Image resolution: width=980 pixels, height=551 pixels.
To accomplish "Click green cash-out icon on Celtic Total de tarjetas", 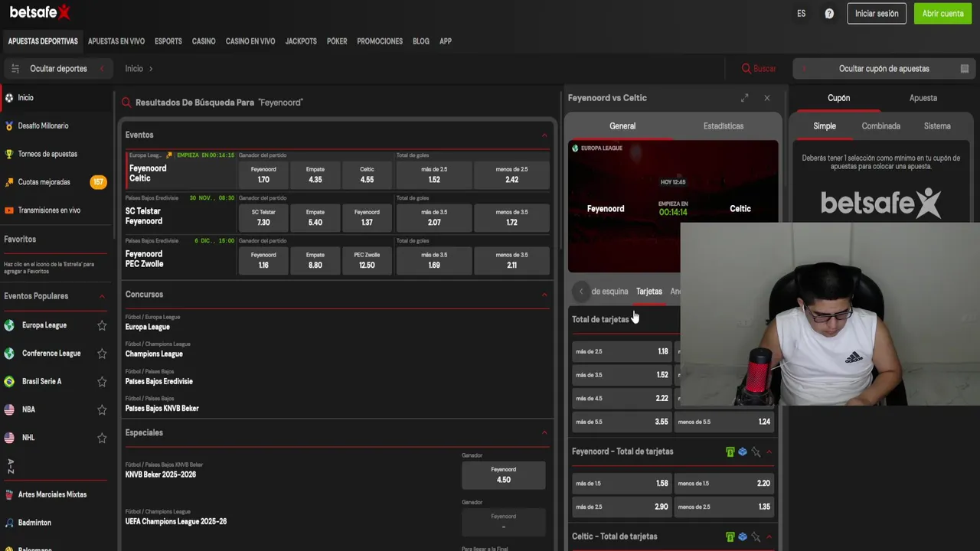I will [730, 536].
